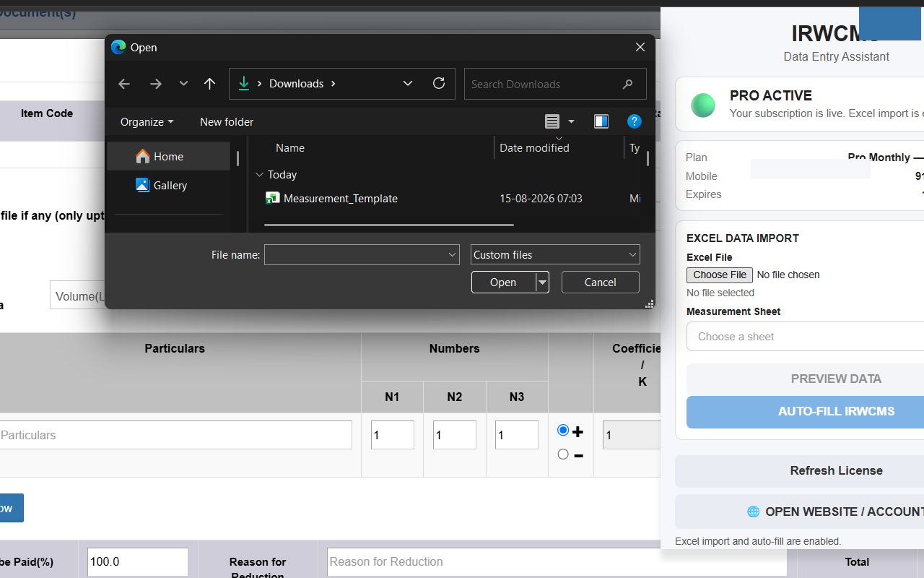Click the Coefficient K value field
This screenshot has width=924, height=578.
pos(632,435)
